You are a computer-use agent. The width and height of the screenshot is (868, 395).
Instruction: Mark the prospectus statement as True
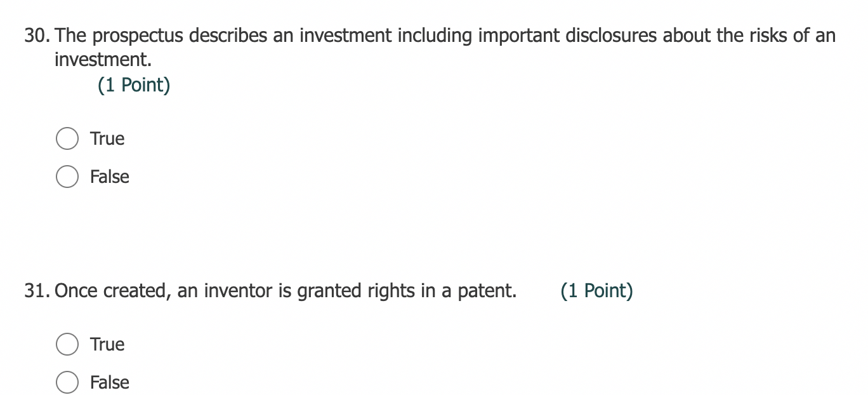[x=67, y=138]
